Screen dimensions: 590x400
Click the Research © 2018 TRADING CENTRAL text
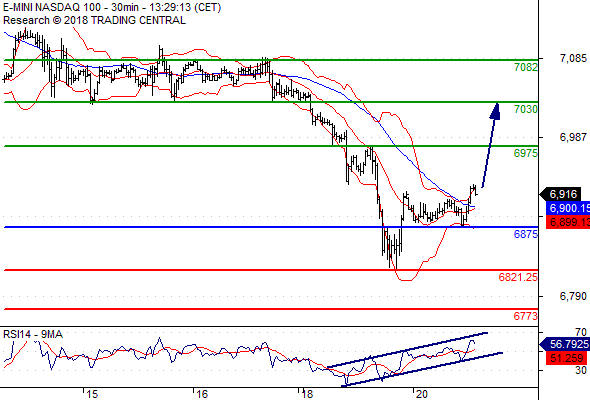(94, 20)
